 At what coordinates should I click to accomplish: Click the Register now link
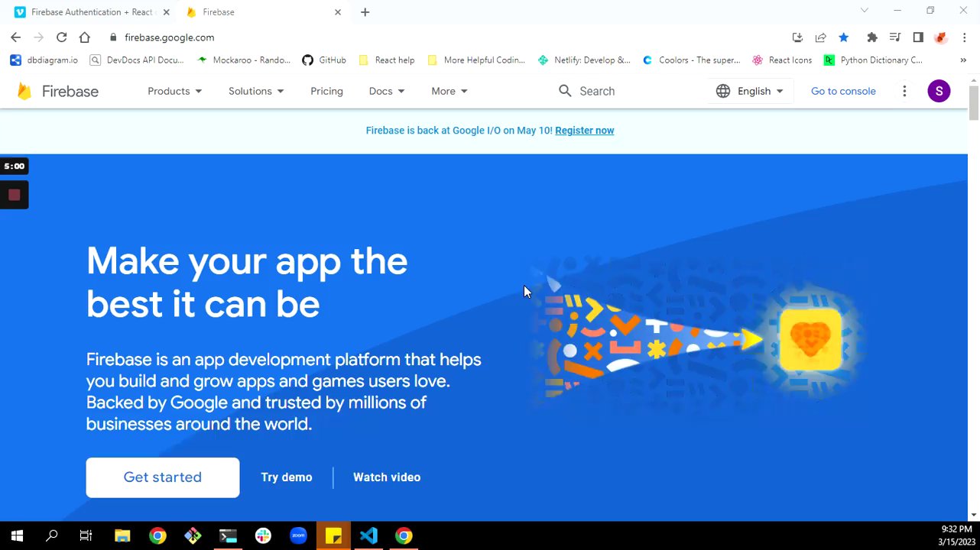(x=585, y=131)
